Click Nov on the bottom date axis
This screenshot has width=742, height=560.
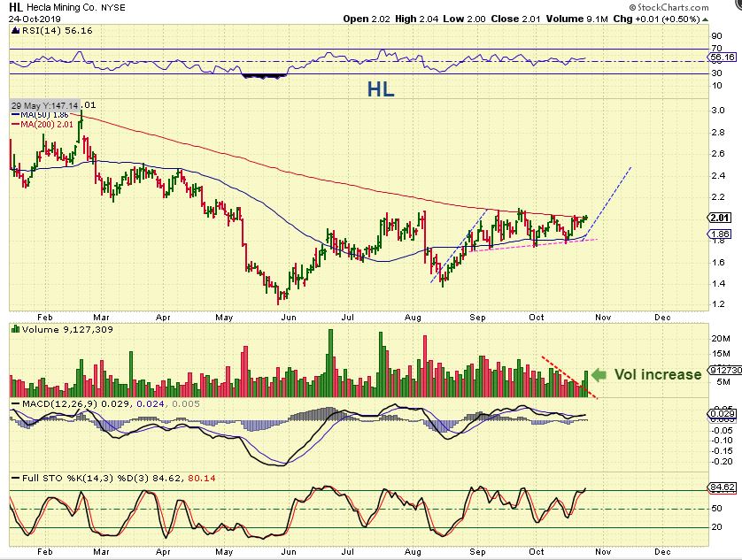click(603, 552)
